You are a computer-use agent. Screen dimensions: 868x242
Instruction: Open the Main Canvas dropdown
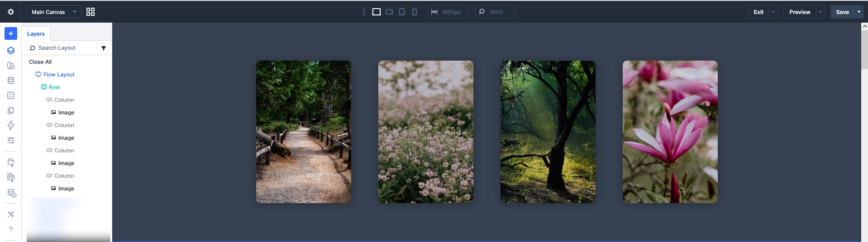pos(54,12)
